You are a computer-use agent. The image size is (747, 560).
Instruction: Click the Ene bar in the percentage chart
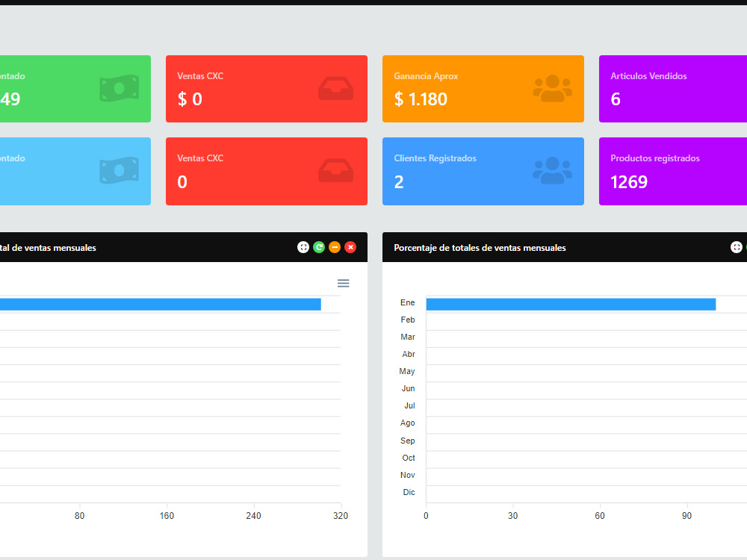(x=571, y=305)
